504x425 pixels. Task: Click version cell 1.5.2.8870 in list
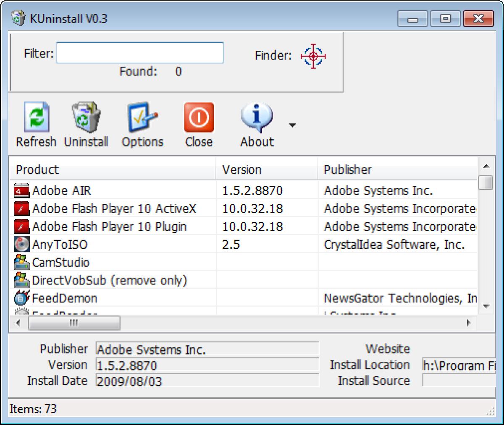tap(252, 191)
